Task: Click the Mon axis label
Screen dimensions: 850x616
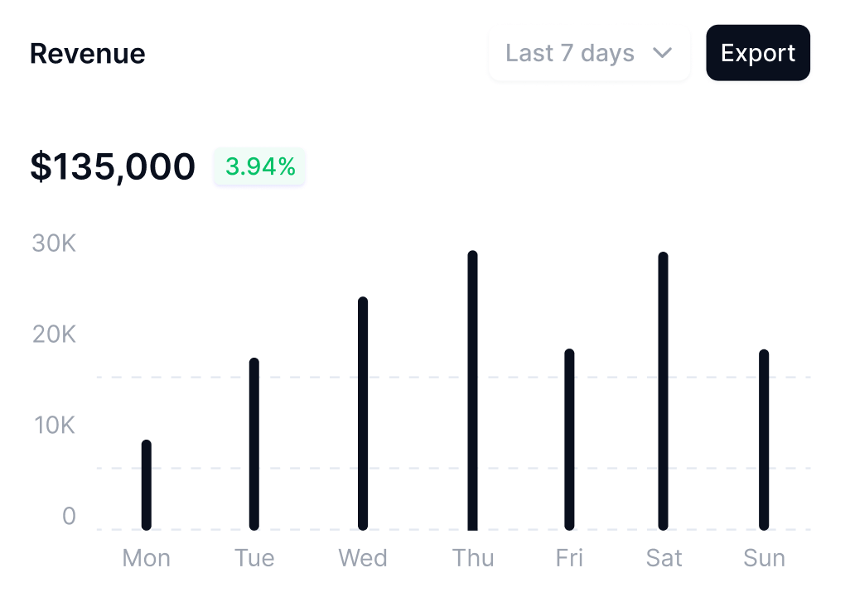Action: (147, 558)
